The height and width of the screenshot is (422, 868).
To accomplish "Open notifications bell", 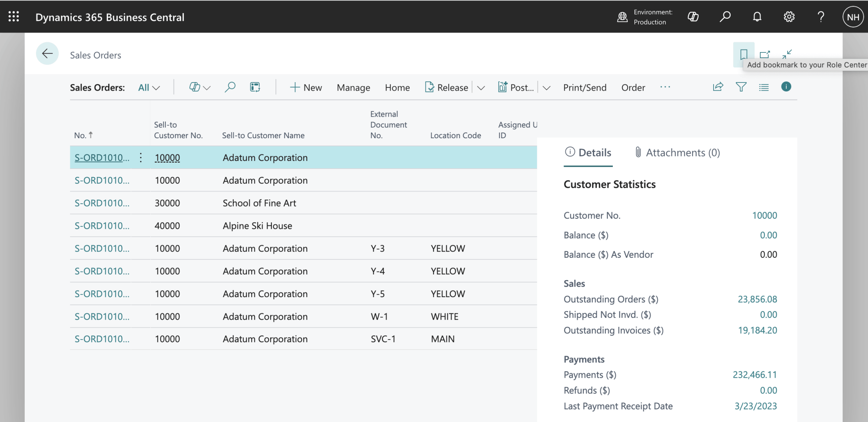I will 757,17.
